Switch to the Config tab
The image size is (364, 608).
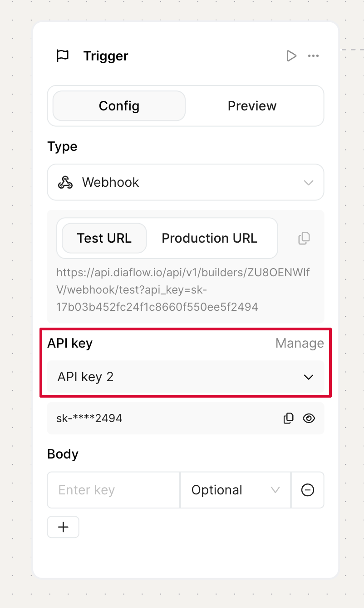click(x=119, y=106)
